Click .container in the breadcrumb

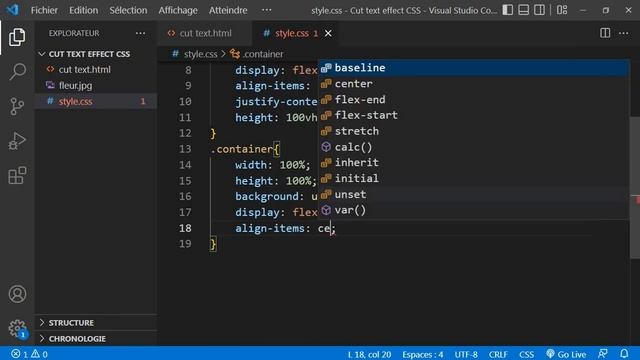point(262,54)
